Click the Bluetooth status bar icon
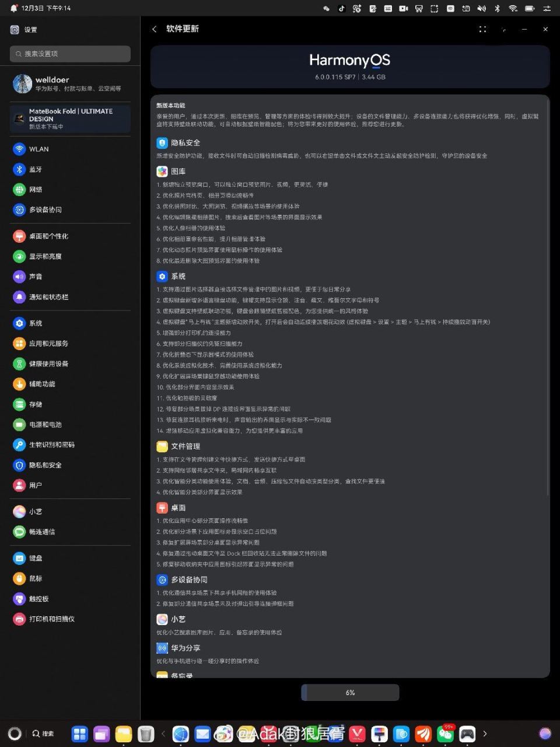 [497, 8]
